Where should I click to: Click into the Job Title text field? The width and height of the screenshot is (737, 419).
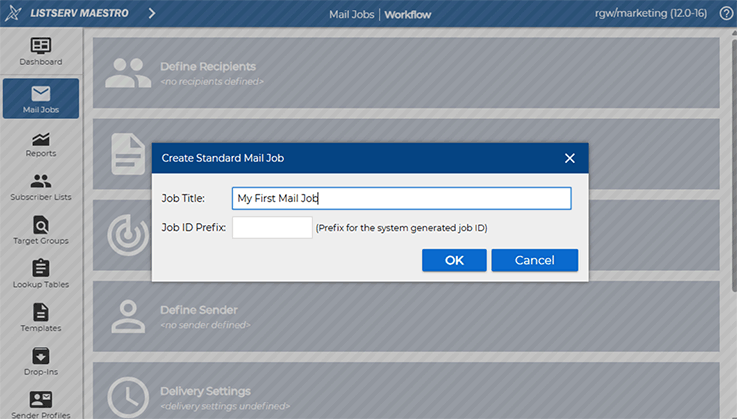[x=401, y=198]
